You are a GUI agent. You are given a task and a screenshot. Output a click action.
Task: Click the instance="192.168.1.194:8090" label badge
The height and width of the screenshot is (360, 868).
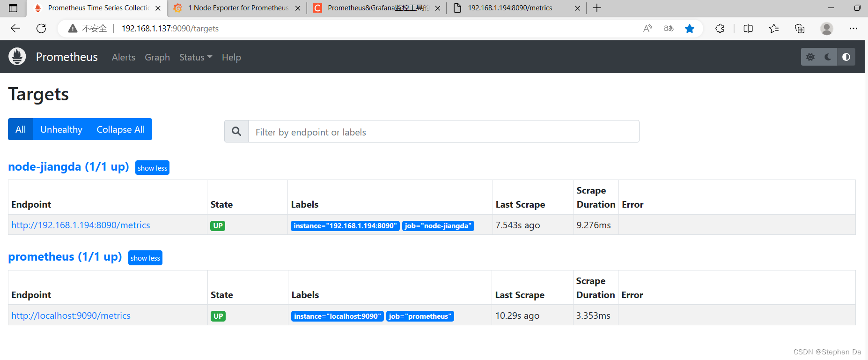(x=345, y=226)
